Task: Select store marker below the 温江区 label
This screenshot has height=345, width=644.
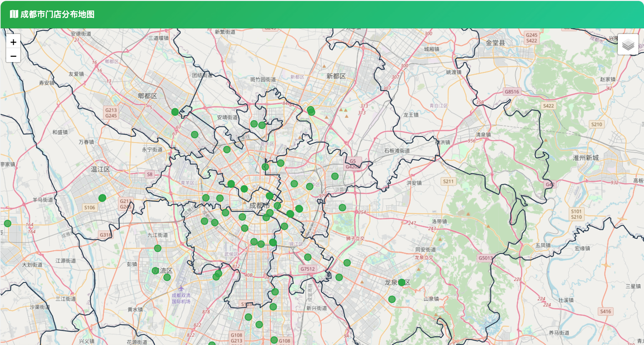Action: [x=102, y=198]
